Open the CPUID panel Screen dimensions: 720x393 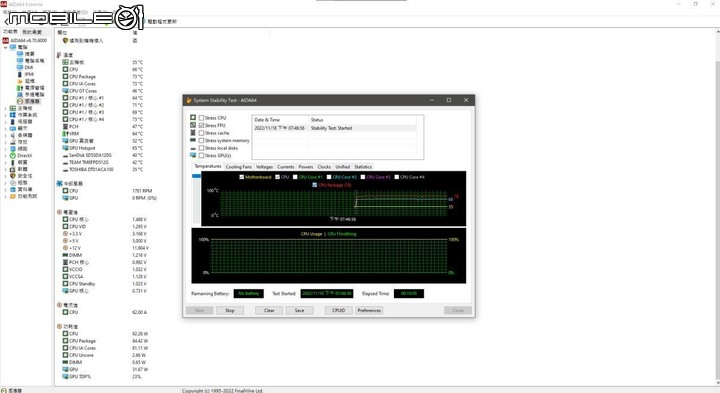[x=338, y=310]
